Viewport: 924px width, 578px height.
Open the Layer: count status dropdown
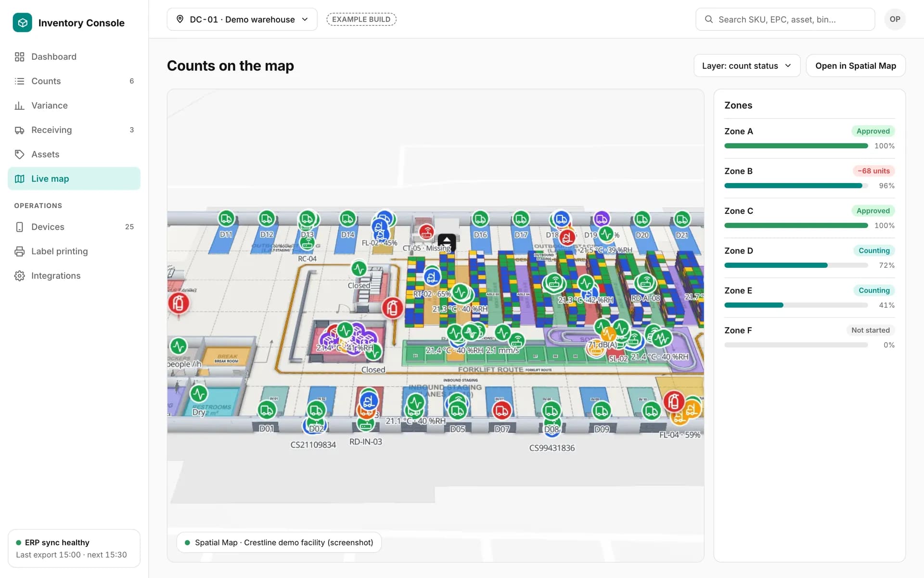746,66
